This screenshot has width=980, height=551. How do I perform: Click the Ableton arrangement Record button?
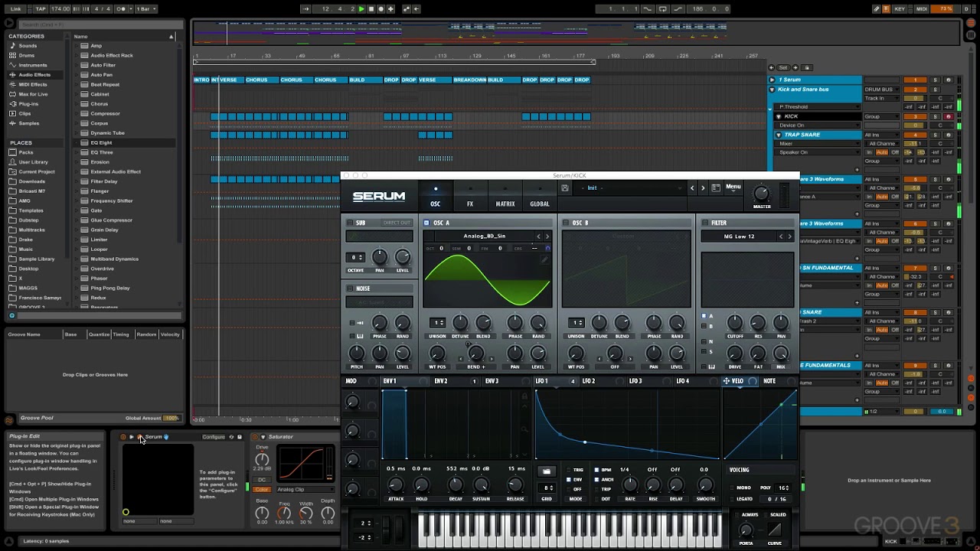(381, 9)
